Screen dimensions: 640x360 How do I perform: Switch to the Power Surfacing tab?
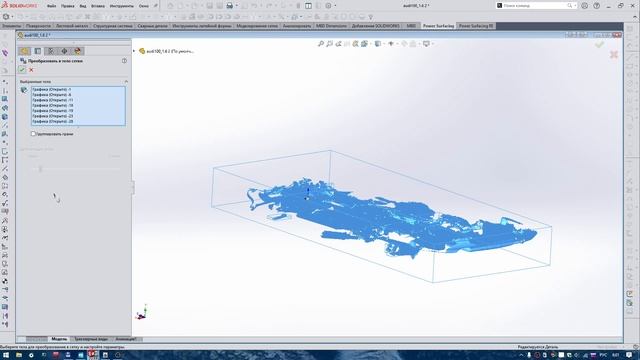[x=438, y=26]
